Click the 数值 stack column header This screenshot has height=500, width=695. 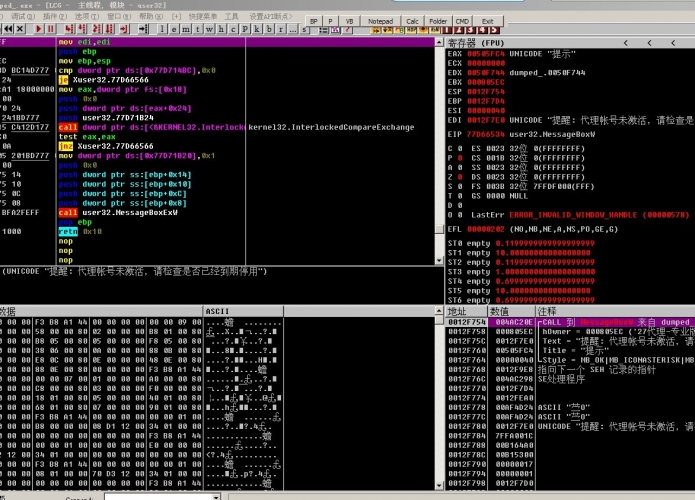[511, 311]
